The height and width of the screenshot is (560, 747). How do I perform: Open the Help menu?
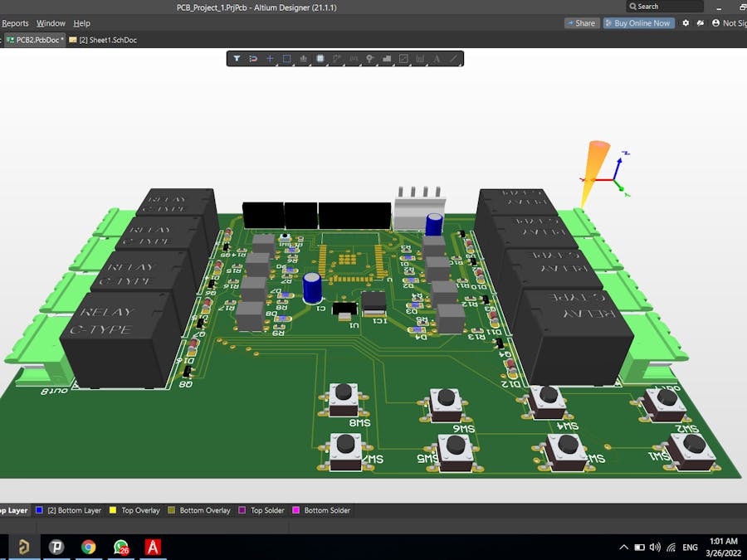(x=81, y=23)
